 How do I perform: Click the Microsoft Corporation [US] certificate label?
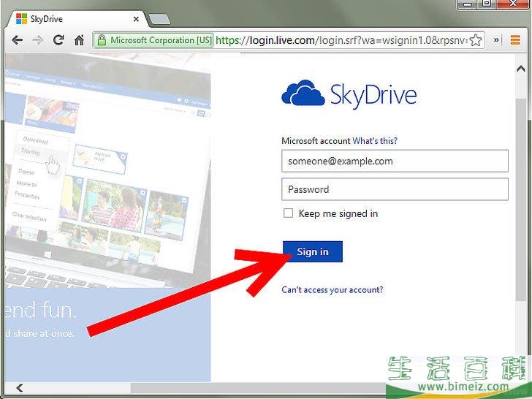(x=161, y=40)
